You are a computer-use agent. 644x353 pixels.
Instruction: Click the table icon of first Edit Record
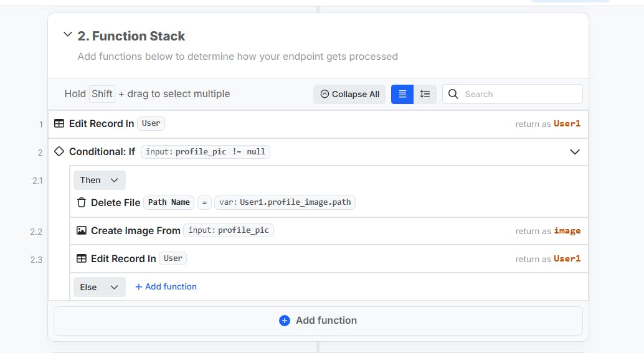tap(59, 123)
